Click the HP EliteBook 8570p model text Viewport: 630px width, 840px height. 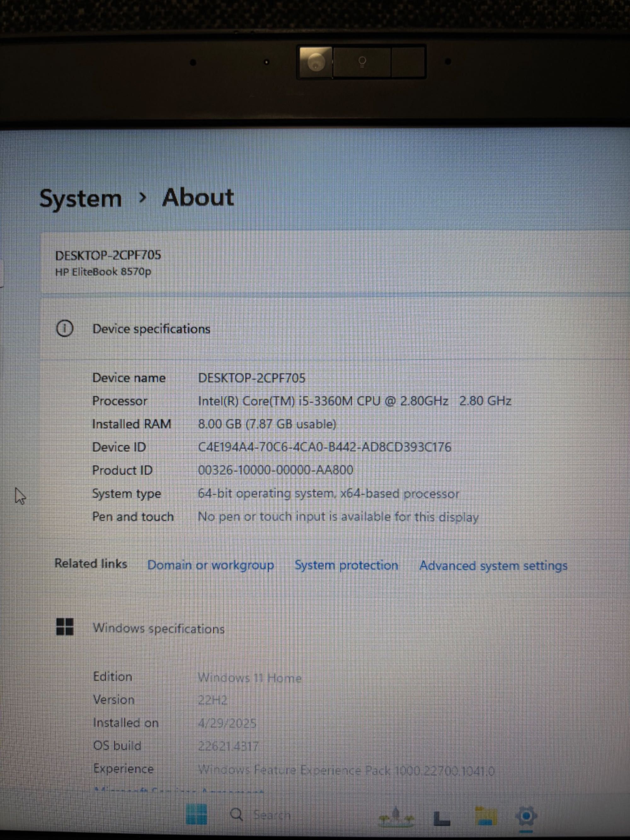coord(103,272)
